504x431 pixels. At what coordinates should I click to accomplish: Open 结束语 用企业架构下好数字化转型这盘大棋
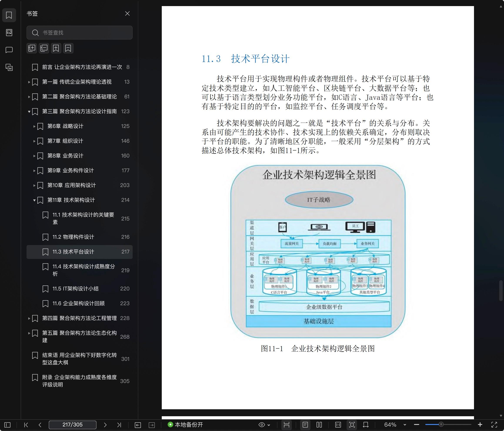80,359
